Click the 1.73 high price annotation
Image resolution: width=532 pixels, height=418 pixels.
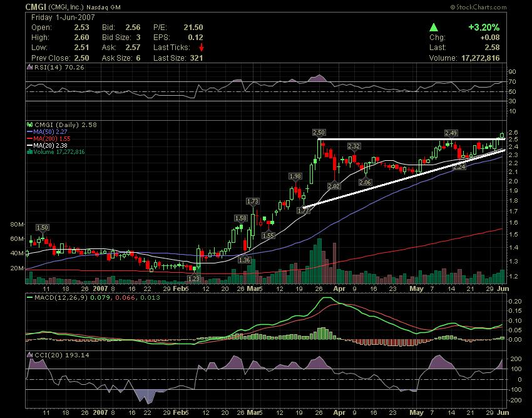click(253, 201)
